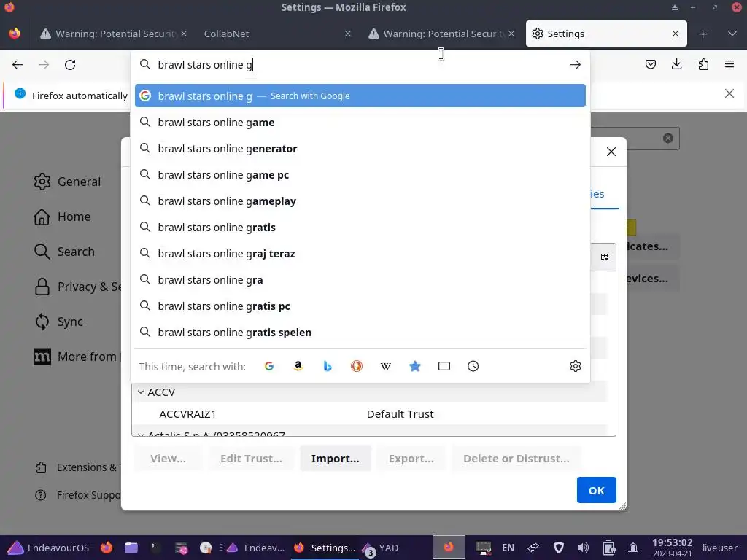Open the Home settings category
The width and height of the screenshot is (747, 560).
click(x=62, y=217)
